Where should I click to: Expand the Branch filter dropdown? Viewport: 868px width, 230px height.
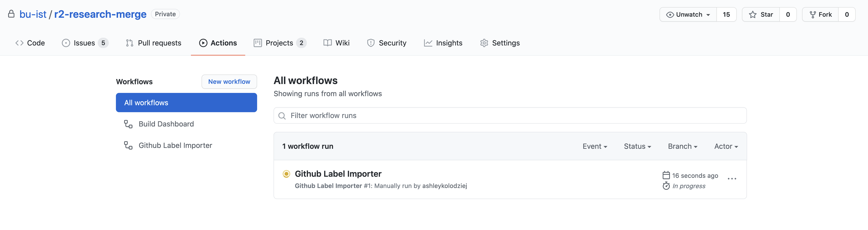click(x=682, y=146)
